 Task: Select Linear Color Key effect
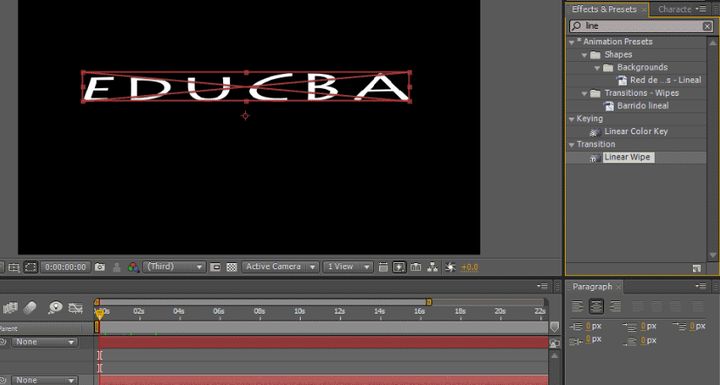point(636,131)
